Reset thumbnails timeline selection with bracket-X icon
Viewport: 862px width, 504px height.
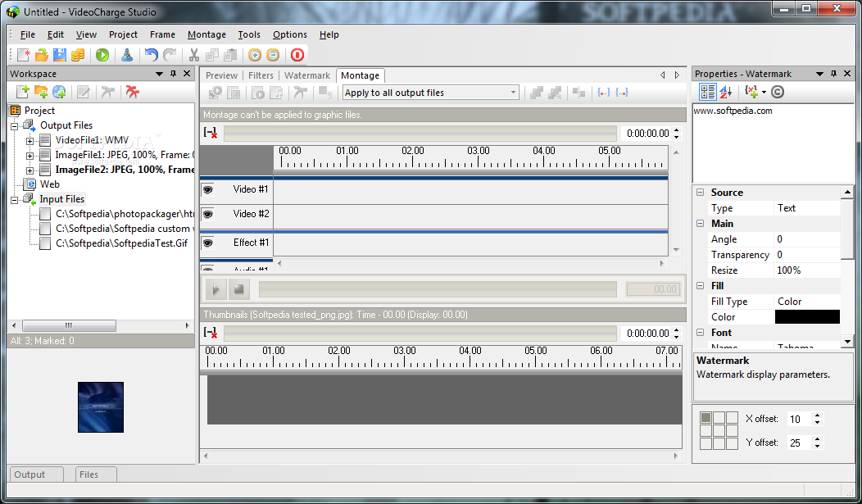[211, 333]
